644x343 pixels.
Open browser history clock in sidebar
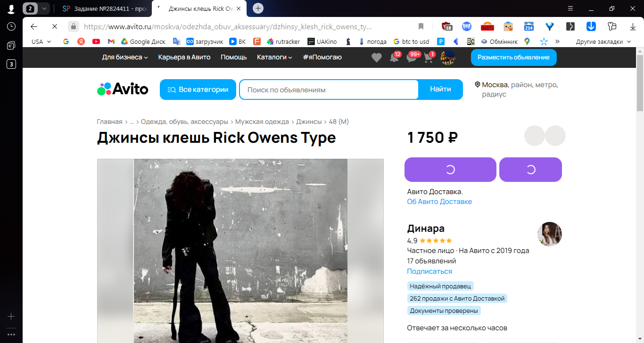point(11,26)
